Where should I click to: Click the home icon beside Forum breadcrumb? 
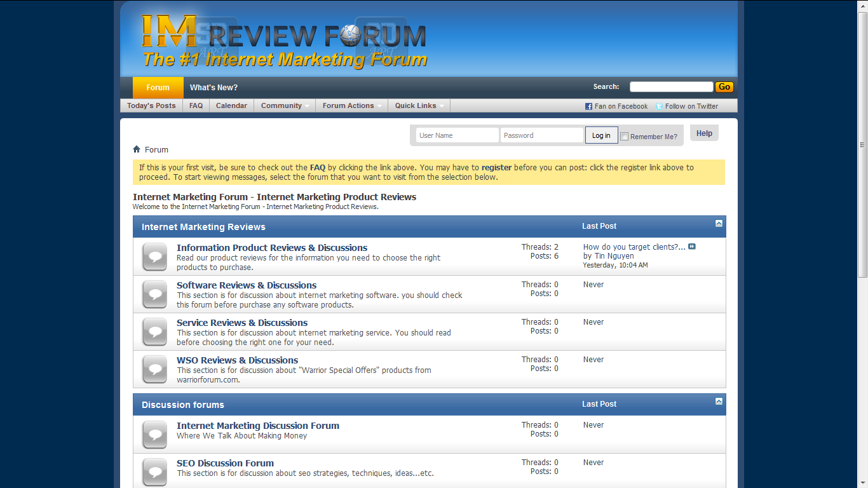(137, 149)
